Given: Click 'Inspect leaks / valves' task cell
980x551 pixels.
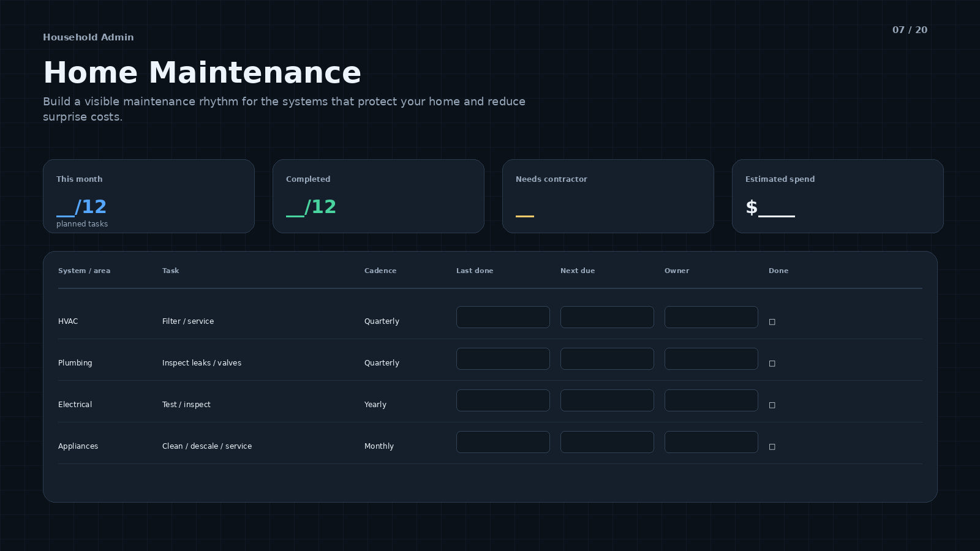Looking at the screenshot, I should tap(202, 363).
